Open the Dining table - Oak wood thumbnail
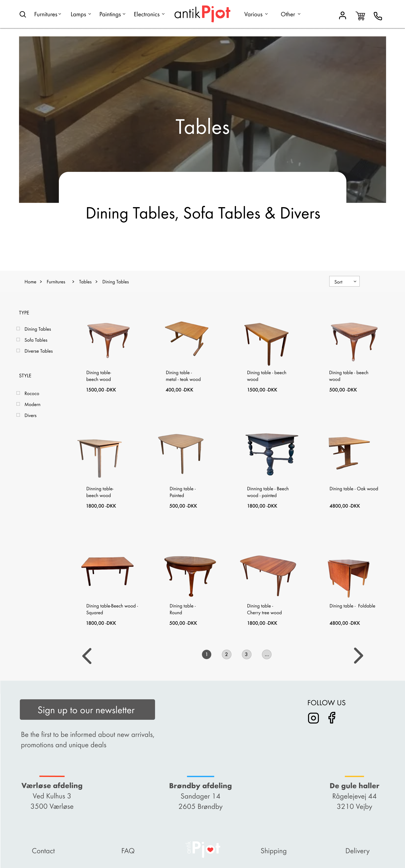Image resolution: width=405 pixels, height=868 pixels. point(349,452)
